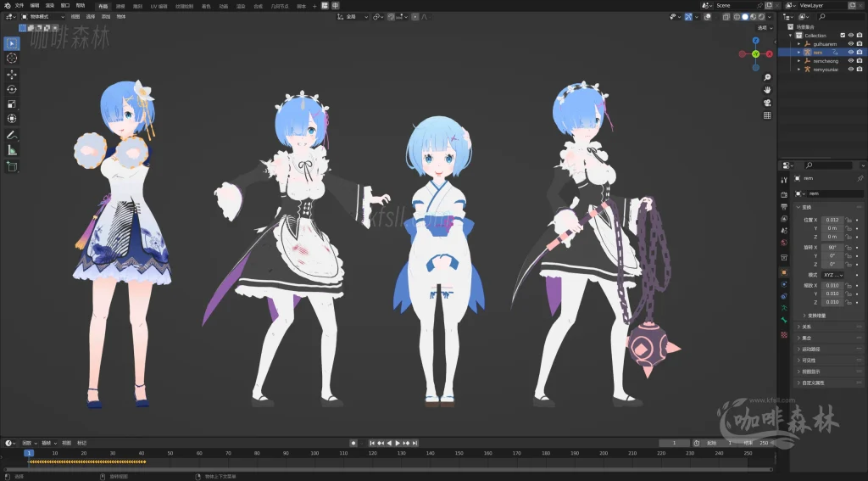Select the Measure tool
The height and width of the screenshot is (481, 868).
tap(12, 150)
